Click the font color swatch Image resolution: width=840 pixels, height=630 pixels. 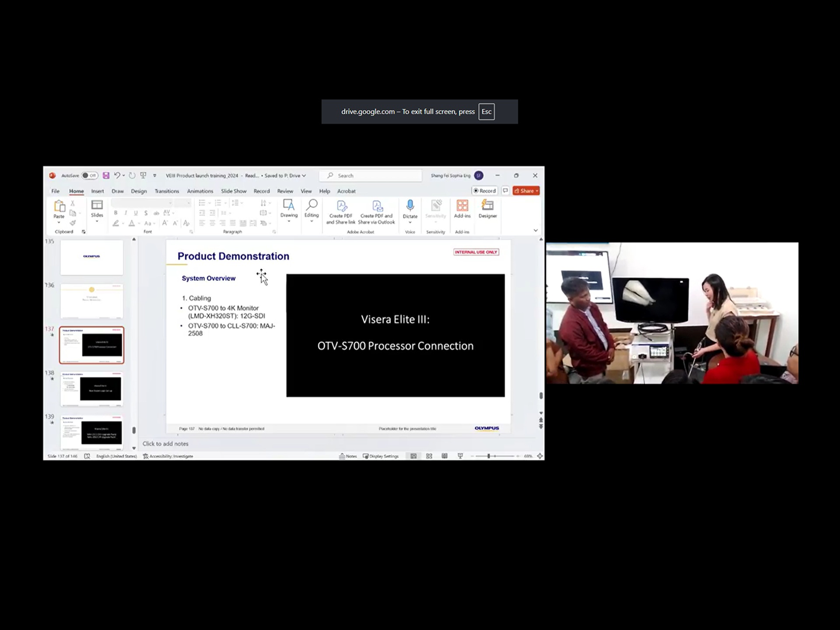pos(132,223)
